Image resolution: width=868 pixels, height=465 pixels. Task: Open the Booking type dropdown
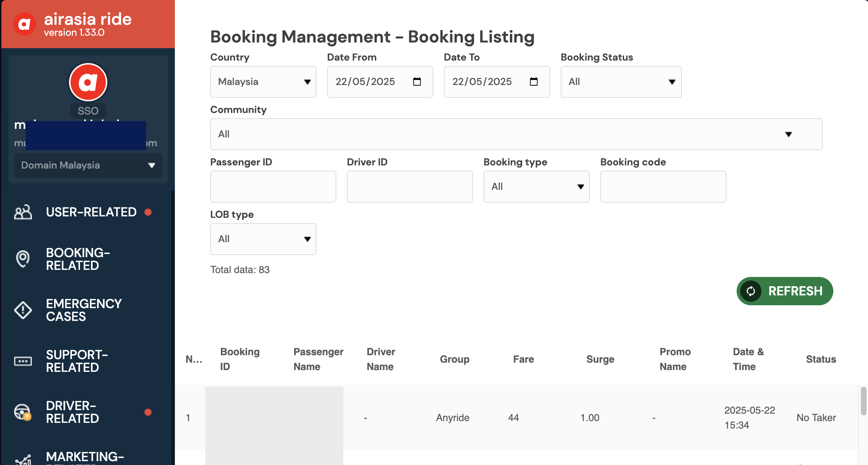537,187
